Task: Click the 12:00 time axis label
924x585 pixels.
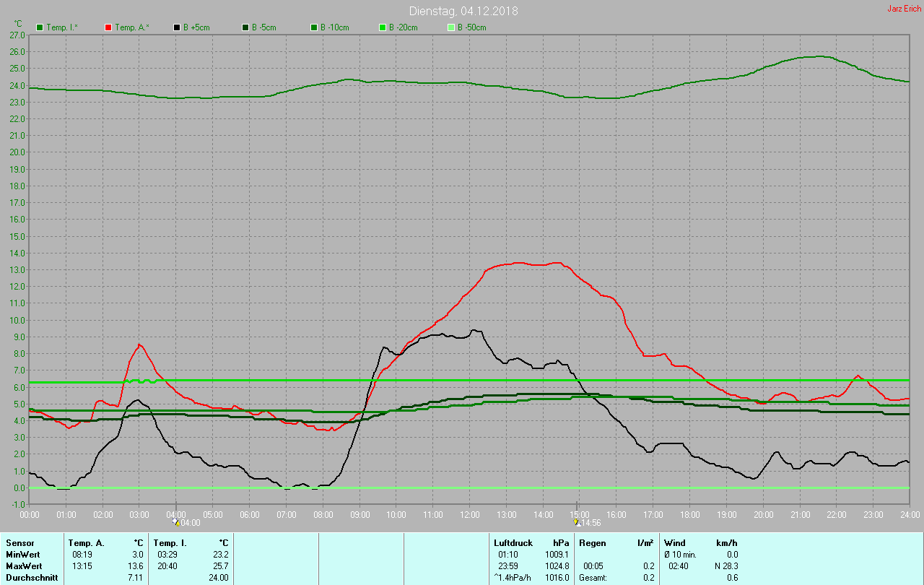Action: point(470,515)
